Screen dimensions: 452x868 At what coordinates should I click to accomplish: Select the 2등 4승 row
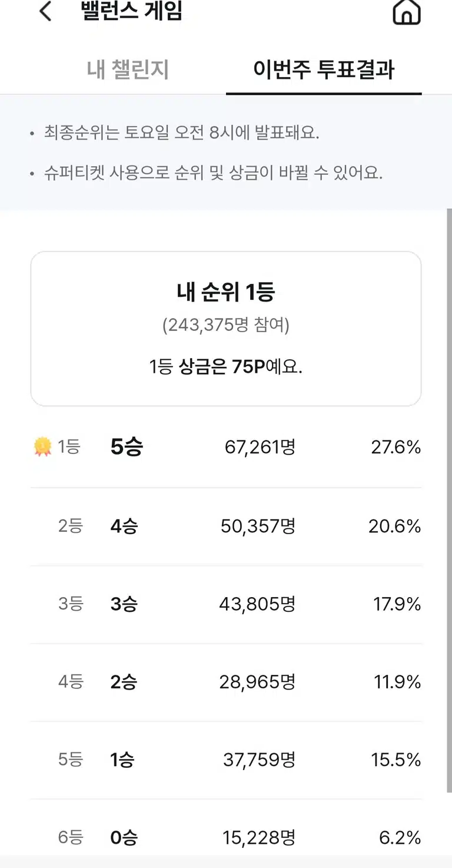226,526
